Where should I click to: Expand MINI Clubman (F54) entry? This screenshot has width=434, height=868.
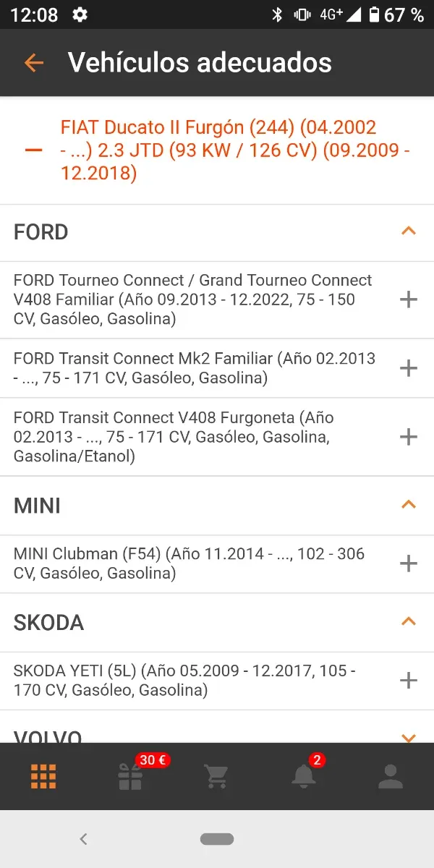[409, 563]
